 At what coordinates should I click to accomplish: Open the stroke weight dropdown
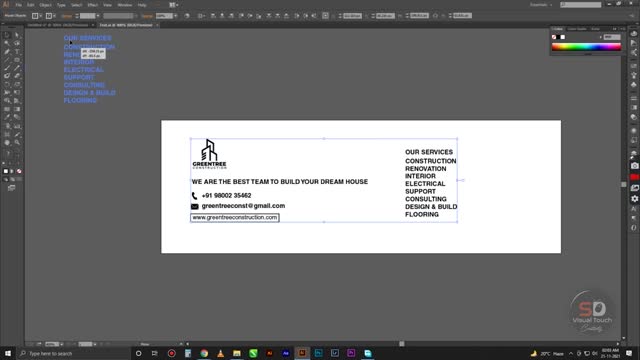(x=98, y=16)
